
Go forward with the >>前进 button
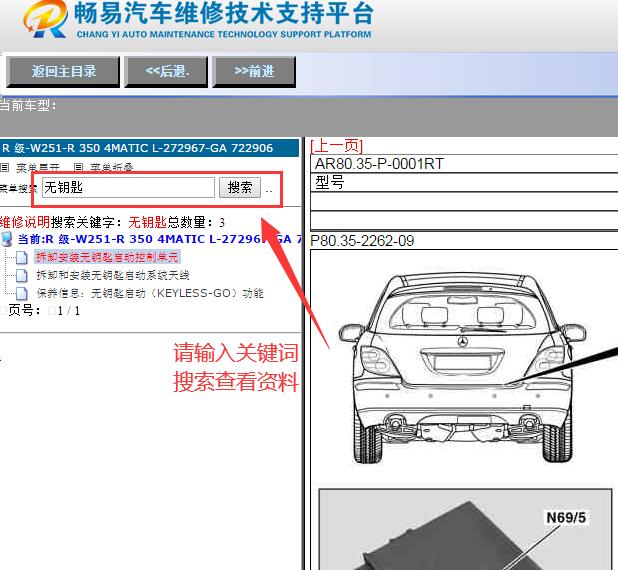tap(254, 71)
